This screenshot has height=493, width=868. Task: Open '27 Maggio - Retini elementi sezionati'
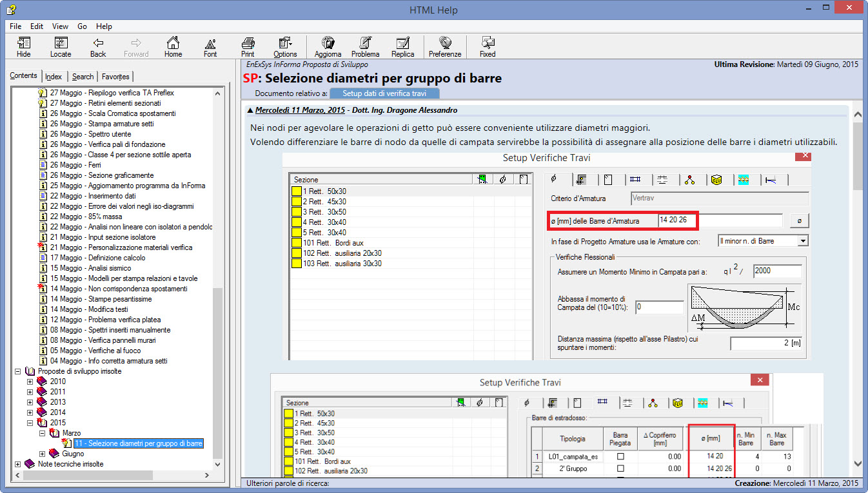click(x=106, y=103)
